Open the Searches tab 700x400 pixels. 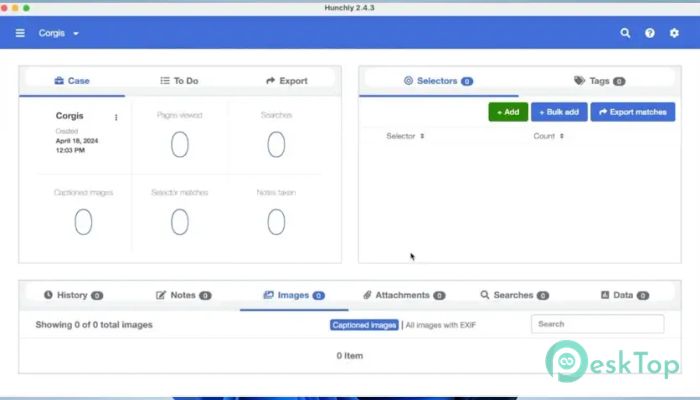point(514,295)
